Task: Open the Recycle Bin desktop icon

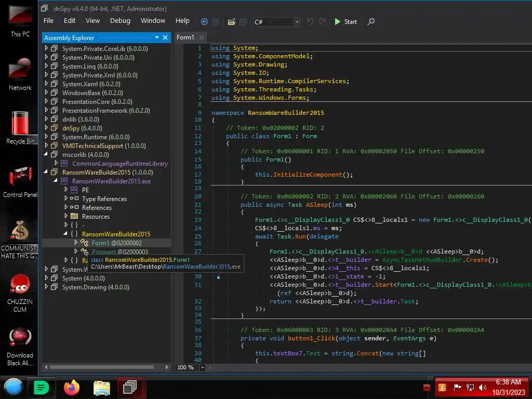Action: [20, 128]
